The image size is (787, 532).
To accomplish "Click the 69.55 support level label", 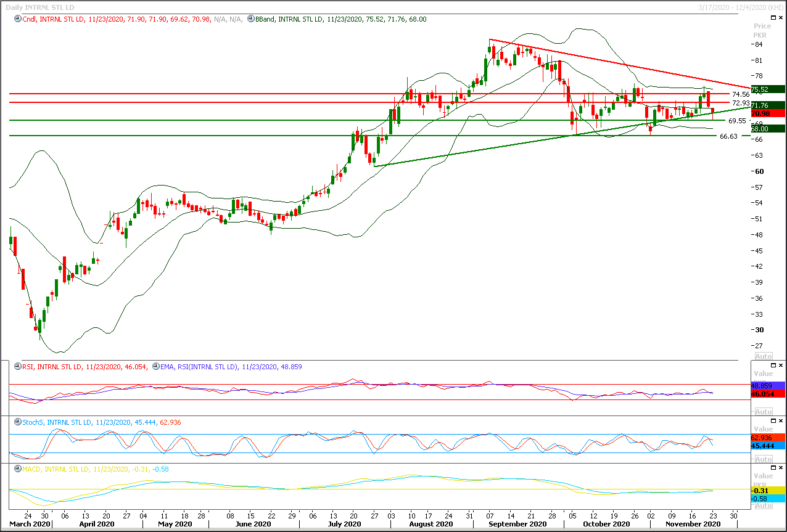I will (737, 121).
